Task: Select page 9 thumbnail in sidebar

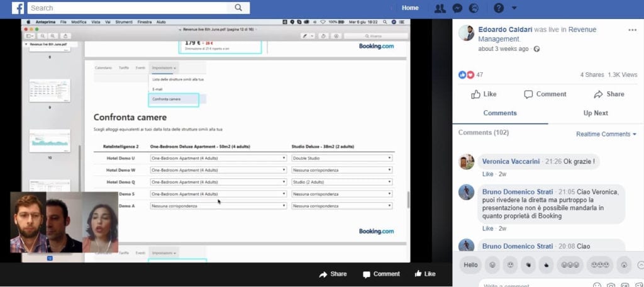Action: tap(50, 91)
